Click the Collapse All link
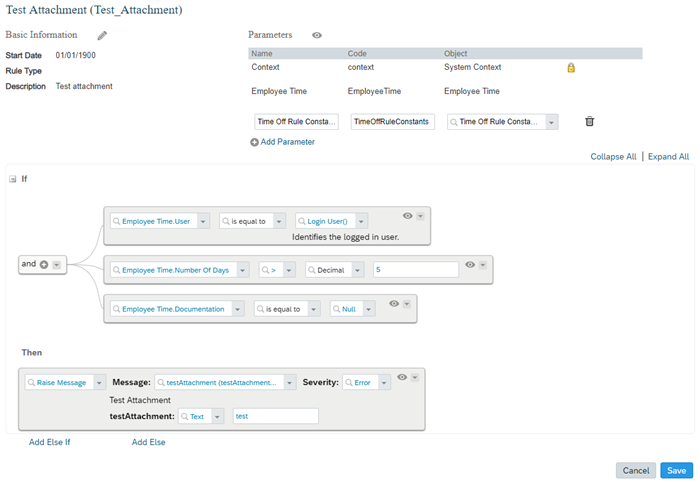The image size is (700, 484). [613, 157]
